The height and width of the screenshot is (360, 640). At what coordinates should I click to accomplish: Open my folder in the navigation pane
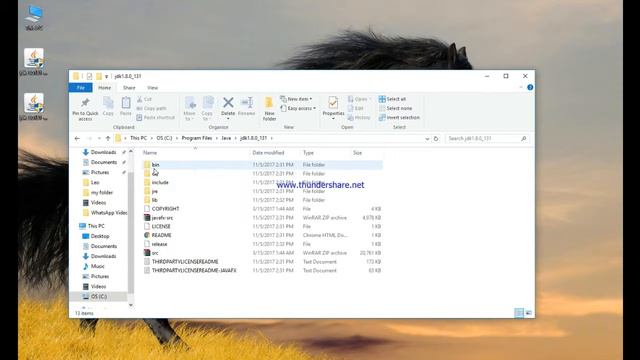pos(102,192)
